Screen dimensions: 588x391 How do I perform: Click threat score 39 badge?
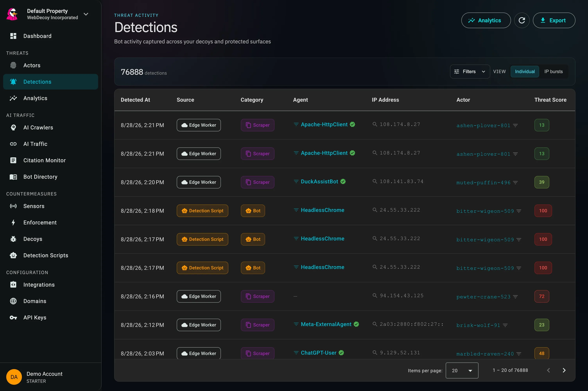542,182
